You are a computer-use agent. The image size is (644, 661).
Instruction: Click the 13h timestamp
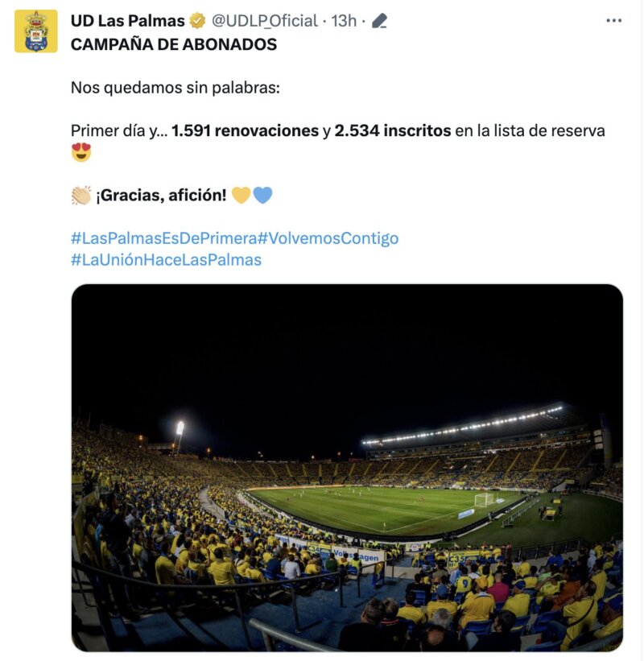(x=345, y=18)
